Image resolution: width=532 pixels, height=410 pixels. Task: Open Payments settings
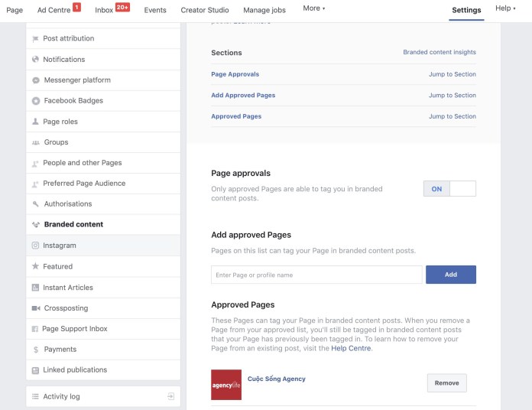click(103, 350)
